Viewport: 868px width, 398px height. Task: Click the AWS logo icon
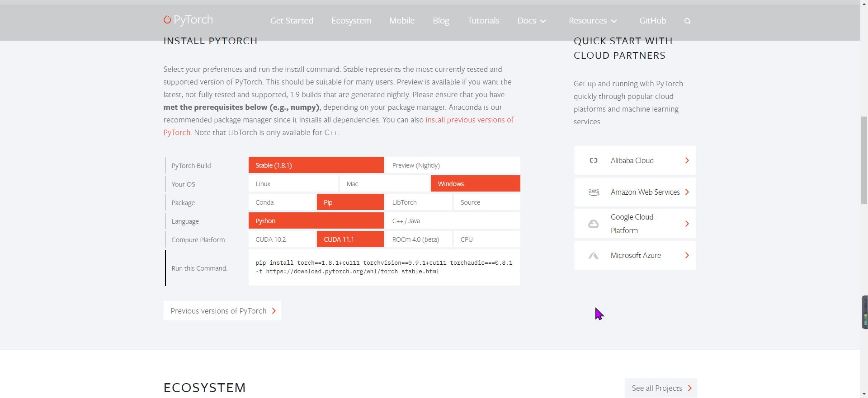click(594, 192)
